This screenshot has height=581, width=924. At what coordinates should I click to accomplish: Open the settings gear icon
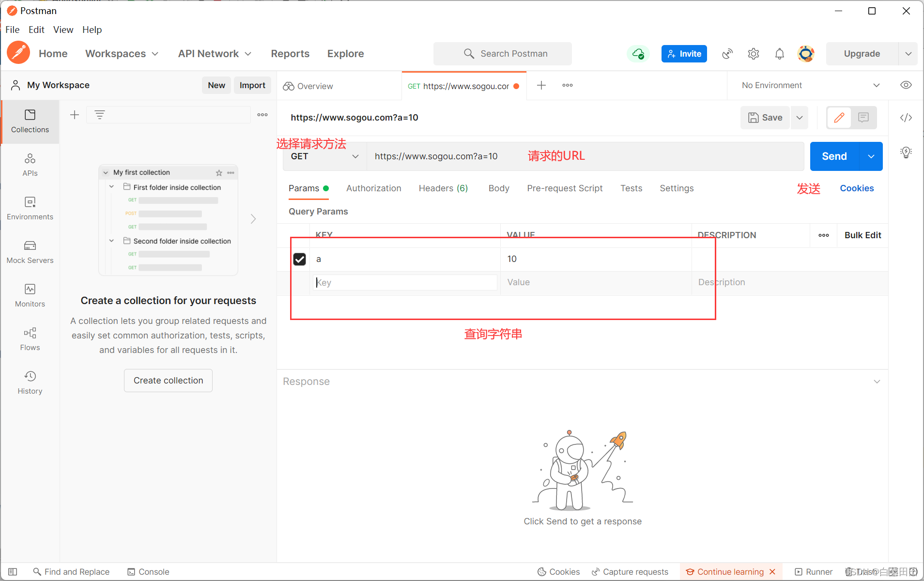(754, 54)
